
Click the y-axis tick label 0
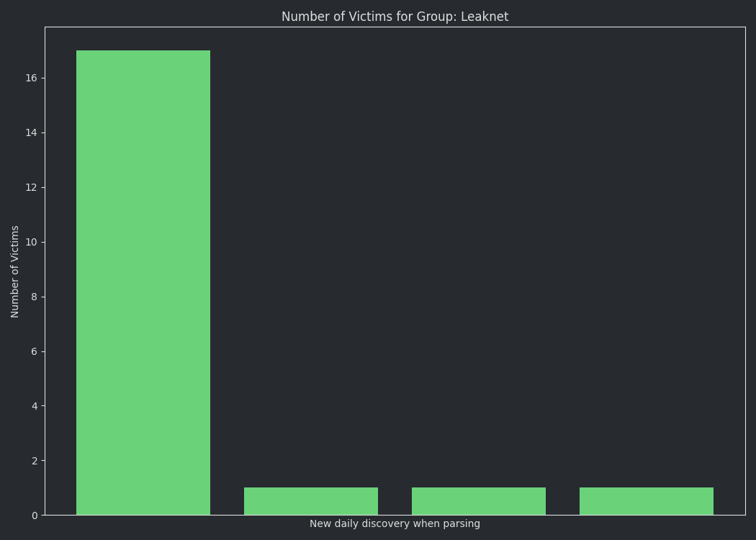pos(35,516)
